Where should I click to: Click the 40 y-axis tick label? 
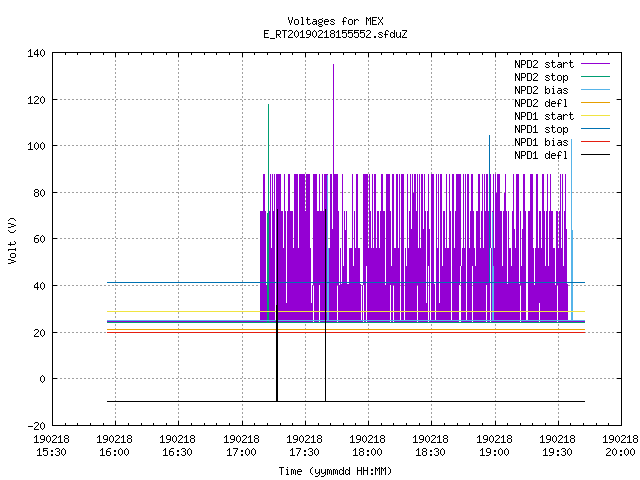pos(39,286)
